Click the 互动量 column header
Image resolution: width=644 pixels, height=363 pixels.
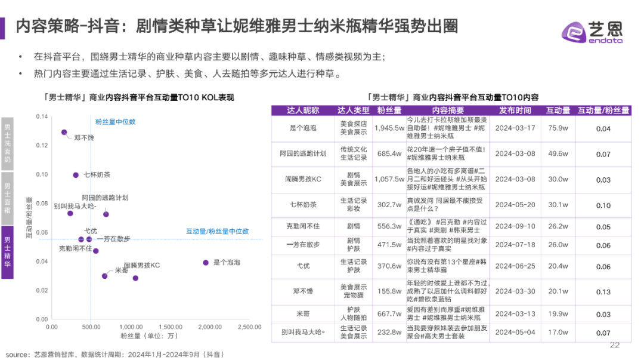coord(558,110)
